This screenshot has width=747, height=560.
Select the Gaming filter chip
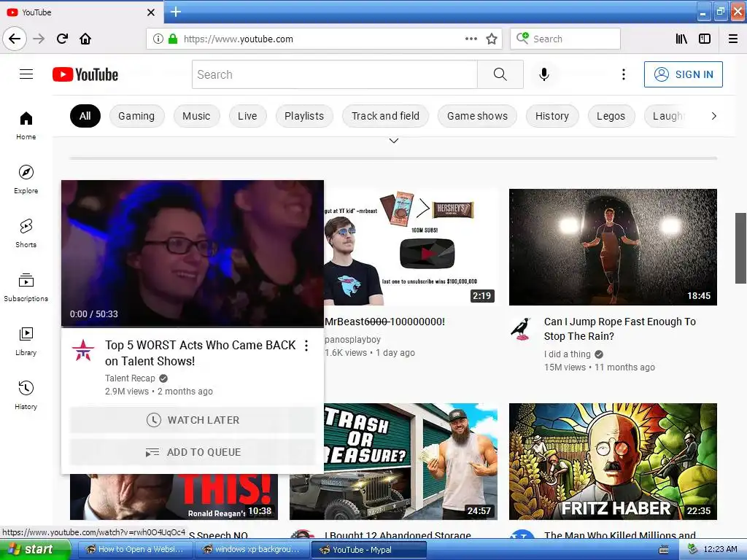tap(136, 116)
